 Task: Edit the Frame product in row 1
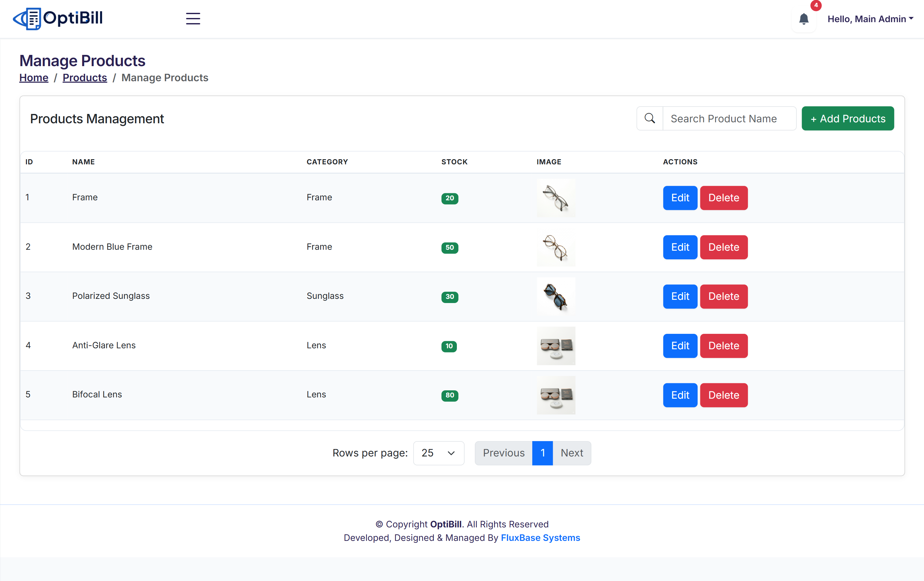pyautogui.click(x=680, y=198)
